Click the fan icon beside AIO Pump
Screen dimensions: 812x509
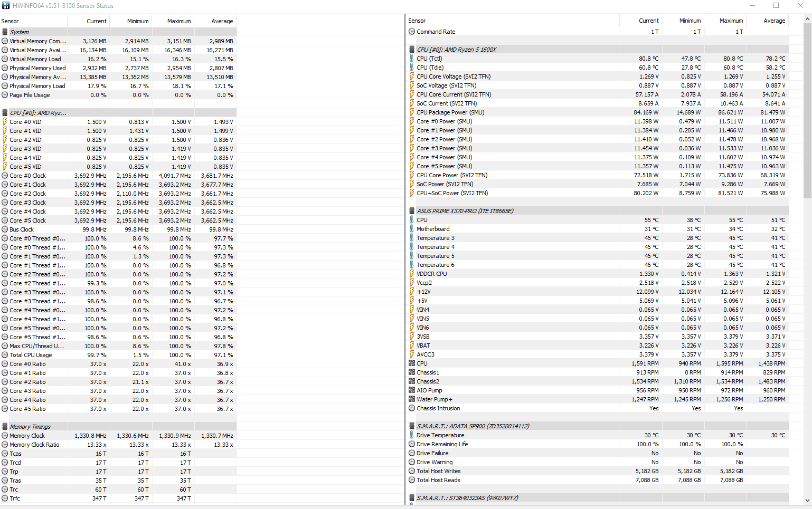412,390
